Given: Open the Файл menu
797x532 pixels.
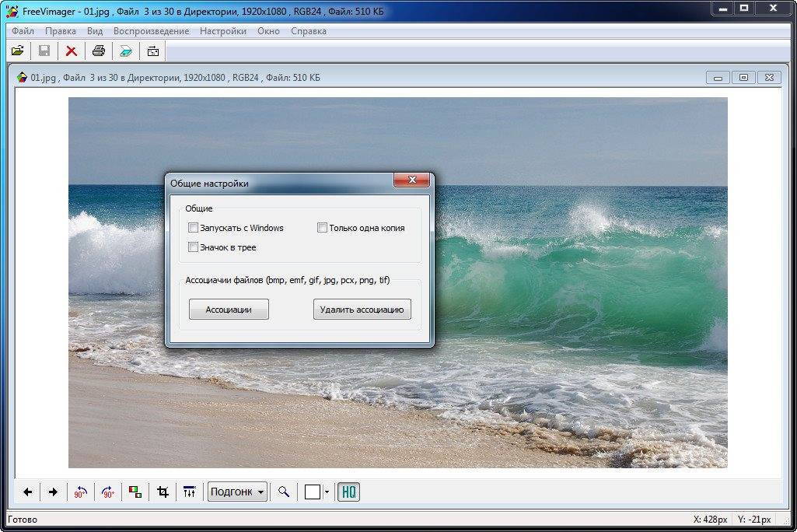Looking at the screenshot, I should click(x=23, y=31).
